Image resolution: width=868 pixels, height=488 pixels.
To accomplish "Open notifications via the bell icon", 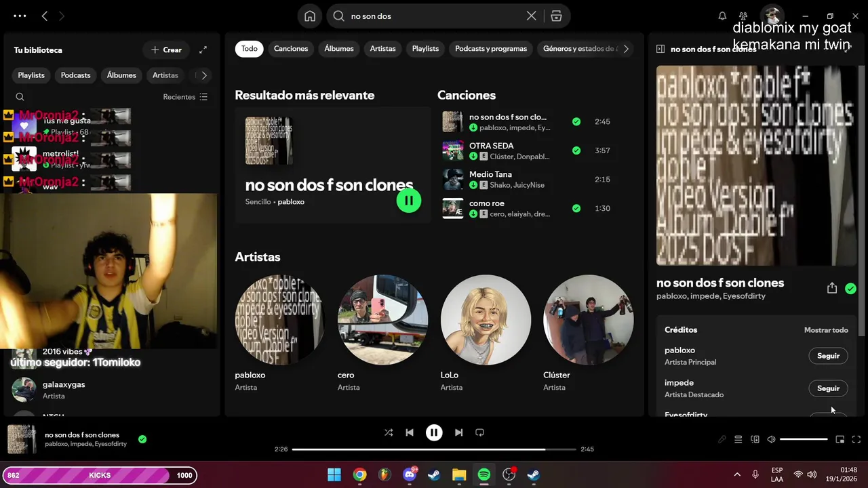I will 722,16.
